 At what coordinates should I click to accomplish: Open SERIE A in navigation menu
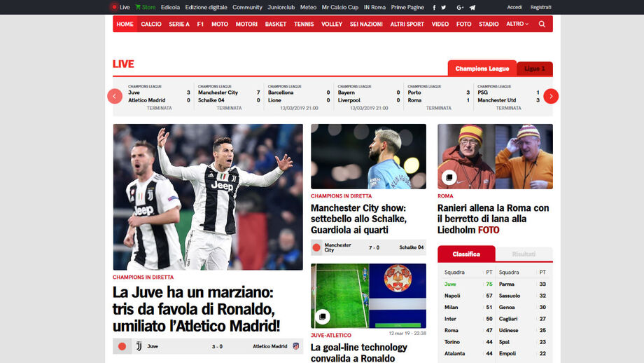click(x=179, y=24)
